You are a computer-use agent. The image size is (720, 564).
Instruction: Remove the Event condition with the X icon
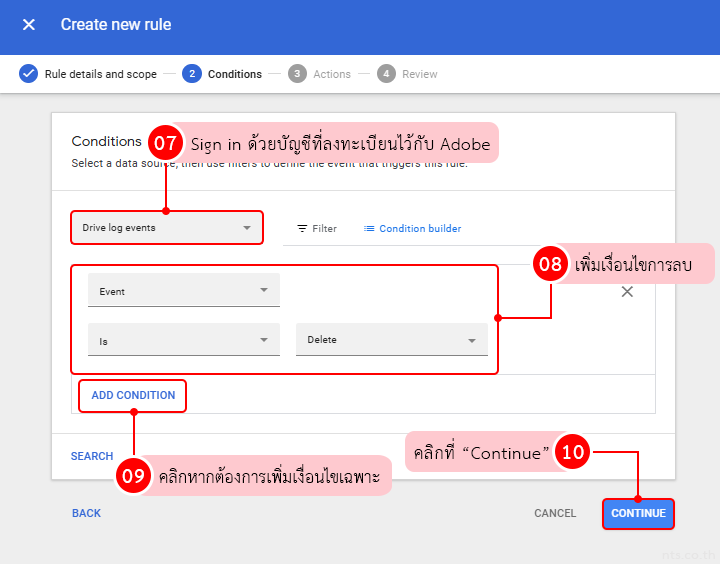[x=627, y=292]
